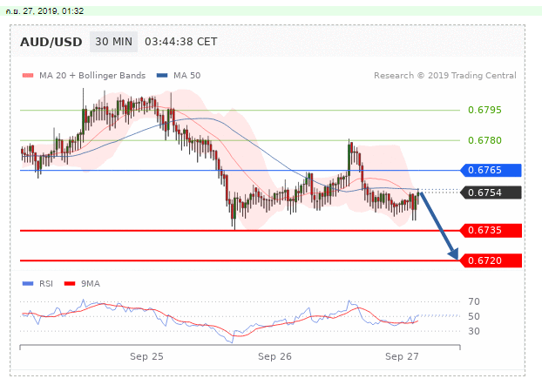Click the 03:44:38 CET timestamp
This screenshot has width=542, height=392.
click(180, 42)
